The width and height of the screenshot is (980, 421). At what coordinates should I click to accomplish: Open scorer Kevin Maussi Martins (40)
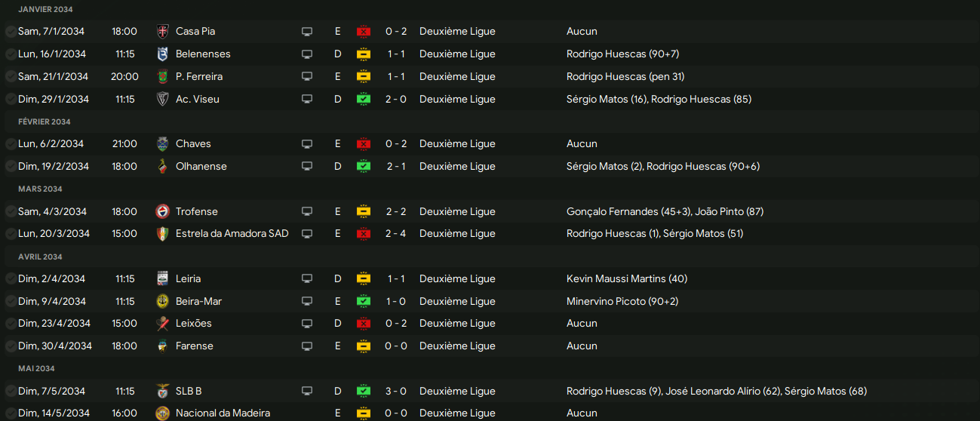click(626, 279)
